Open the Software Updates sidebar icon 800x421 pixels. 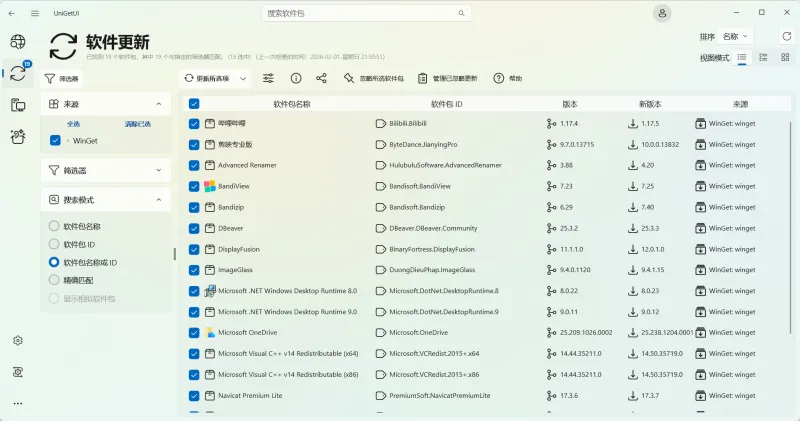click(x=18, y=73)
